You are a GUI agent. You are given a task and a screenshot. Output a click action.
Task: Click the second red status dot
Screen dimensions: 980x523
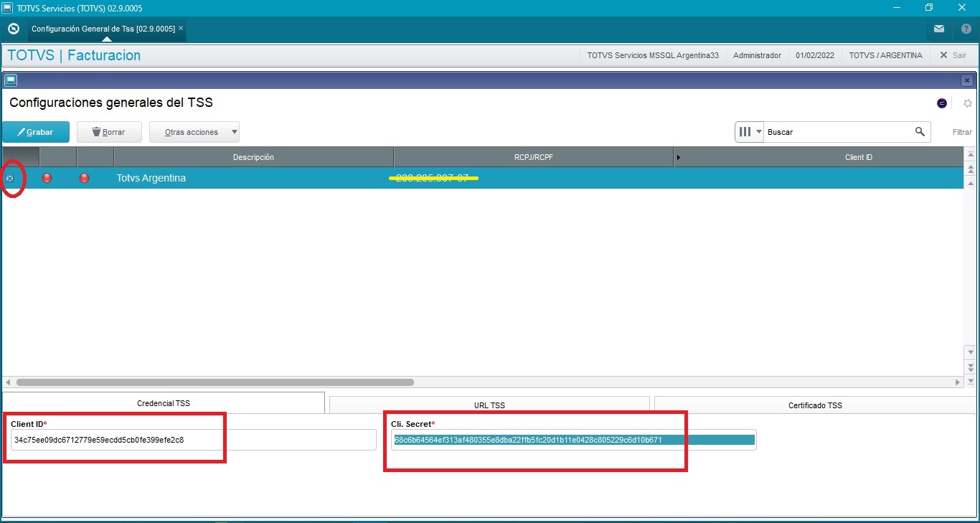pyautogui.click(x=84, y=178)
